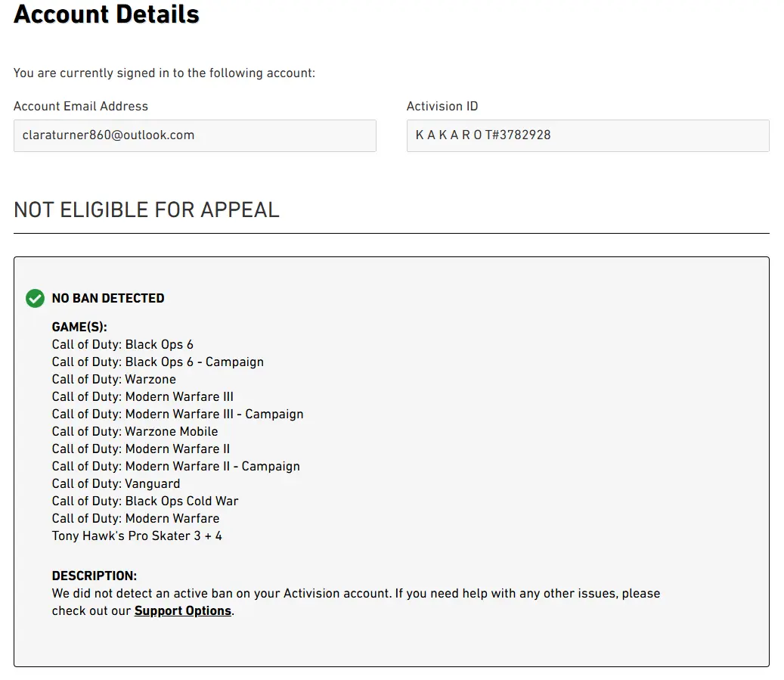Select Call of Duty: Black Ops Cold War entry

[145, 501]
